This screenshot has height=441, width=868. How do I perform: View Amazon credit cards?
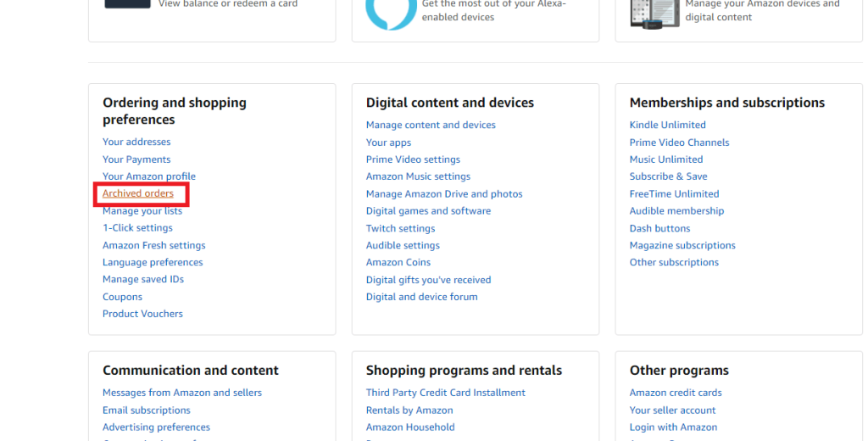[676, 393]
